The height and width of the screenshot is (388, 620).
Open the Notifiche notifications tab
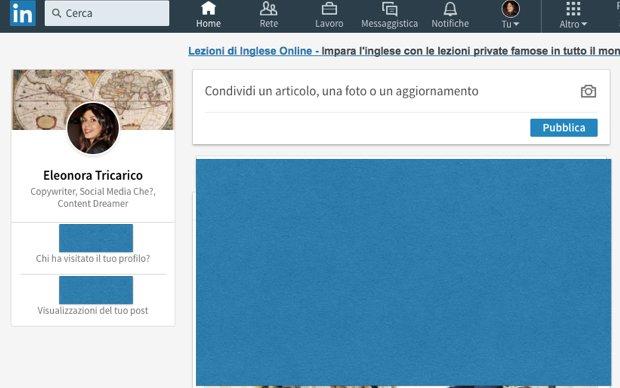[450, 15]
